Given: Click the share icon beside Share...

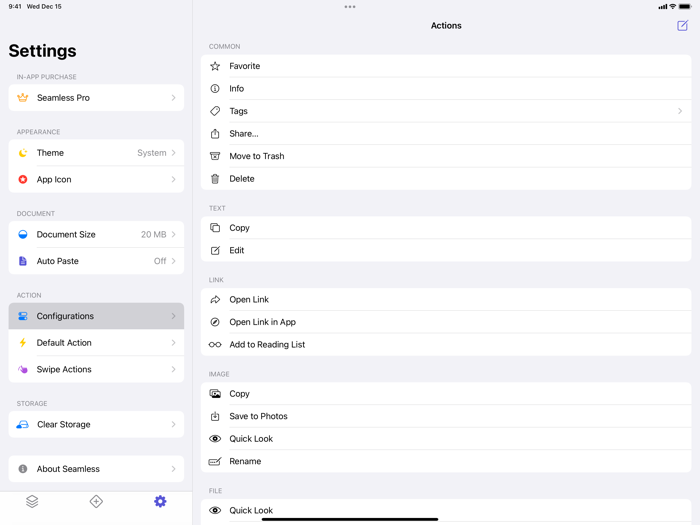Looking at the screenshot, I should click(215, 133).
